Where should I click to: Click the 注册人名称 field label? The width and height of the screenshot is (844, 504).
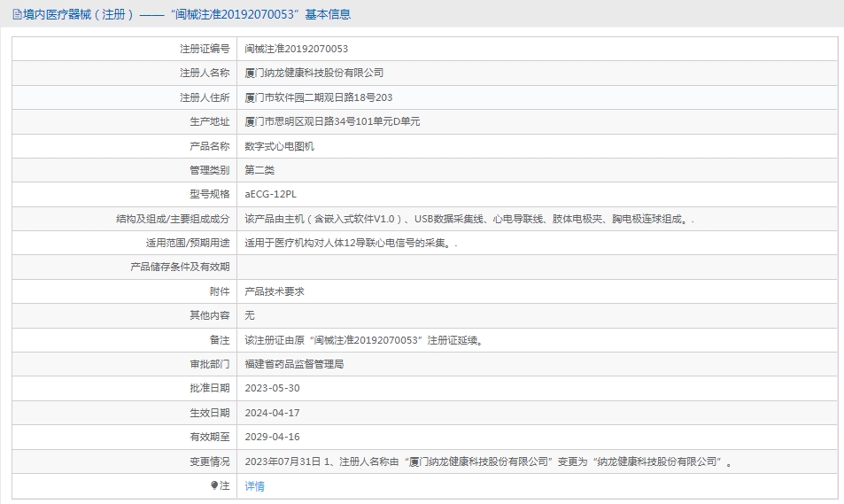[x=205, y=74]
